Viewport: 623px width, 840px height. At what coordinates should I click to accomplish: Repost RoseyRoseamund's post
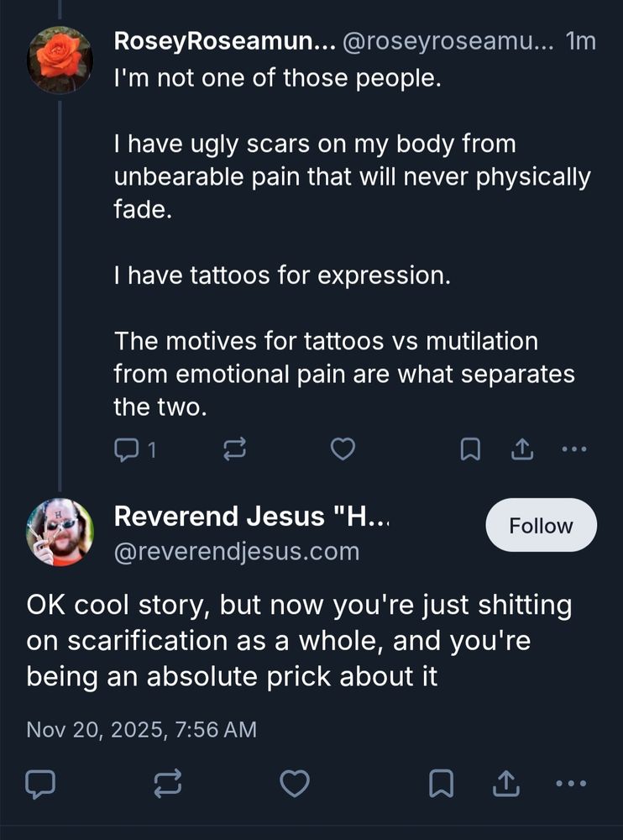coord(234,450)
